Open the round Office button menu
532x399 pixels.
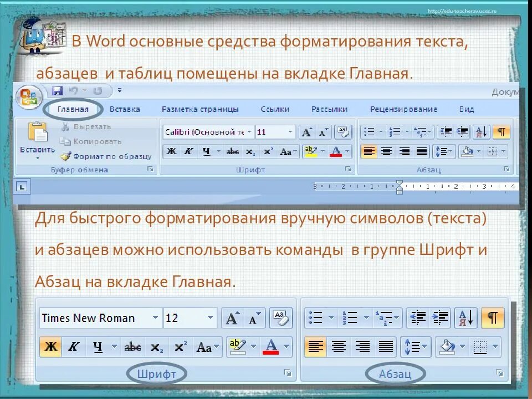[29, 98]
